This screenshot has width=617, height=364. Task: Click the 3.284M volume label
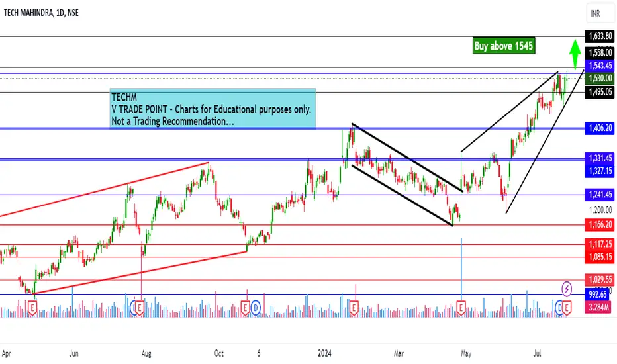coord(598,307)
